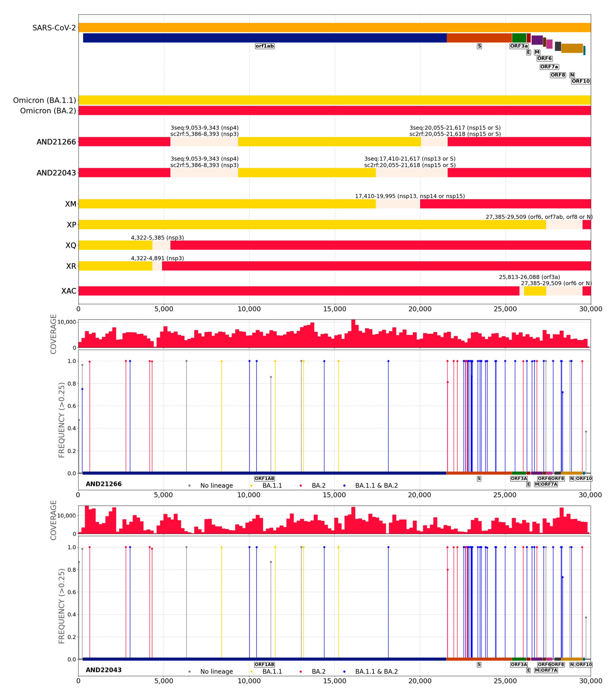616x696 pixels.
Task: Click the XAC row label
Action: point(68,291)
